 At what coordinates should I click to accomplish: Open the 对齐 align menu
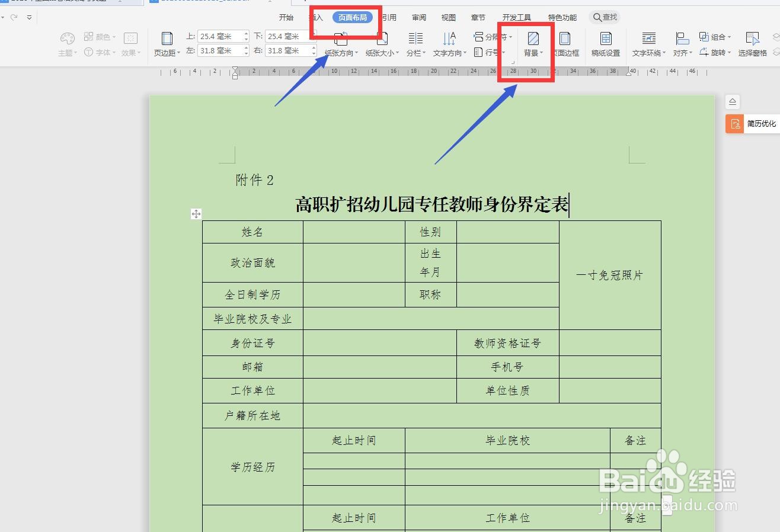pos(682,44)
